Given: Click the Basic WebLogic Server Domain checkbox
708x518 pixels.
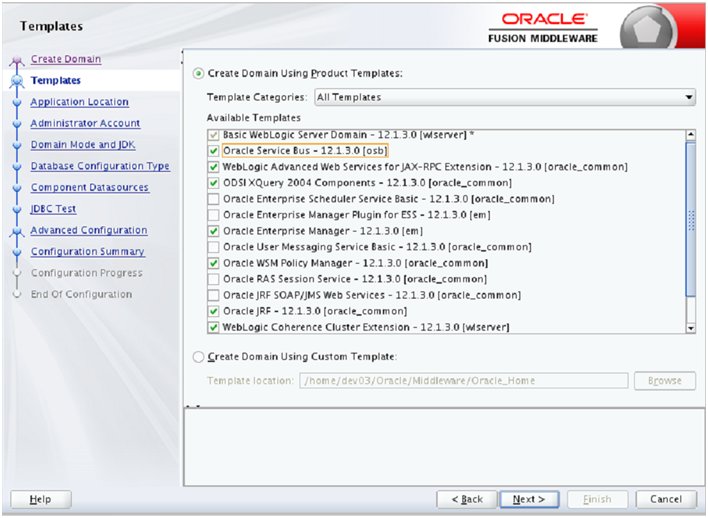Looking at the screenshot, I should pyautogui.click(x=213, y=135).
